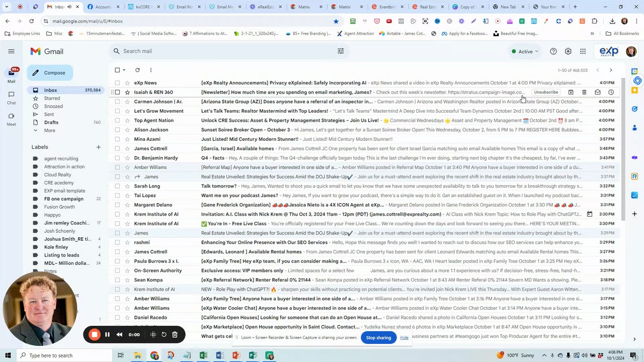The height and width of the screenshot is (362, 644).
Task: Snooze the Isaiah & REN 360 email
Action: (611, 93)
